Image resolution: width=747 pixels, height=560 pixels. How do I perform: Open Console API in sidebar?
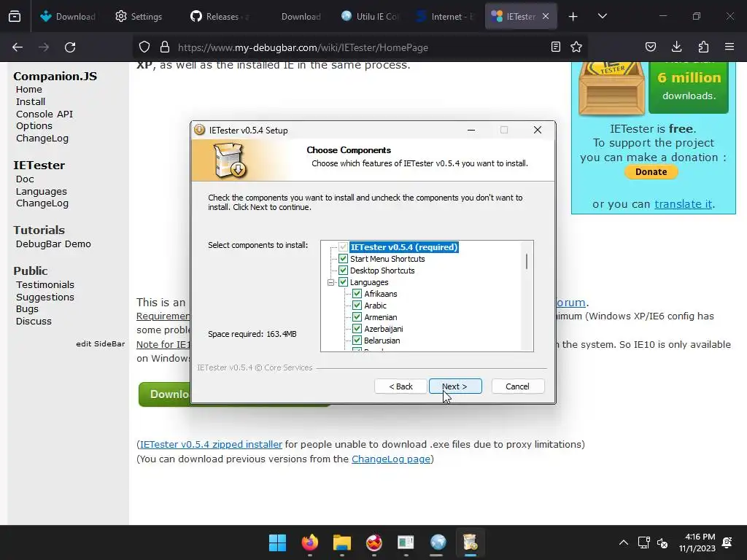pyautogui.click(x=44, y=114)
